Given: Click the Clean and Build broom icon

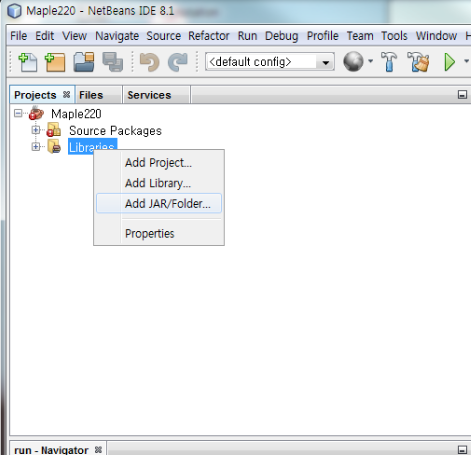Looking at the screenshot, I should point(418,62).
